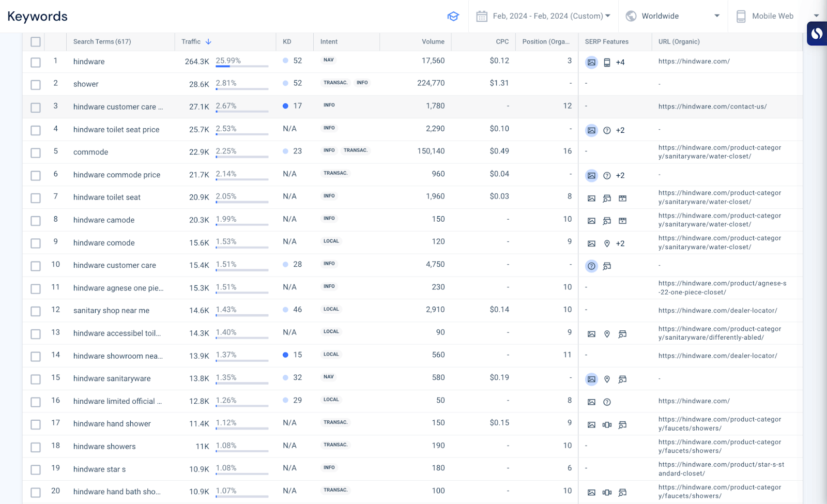Expand +2 SERP features for hindware commode price

tap(620, 176)
